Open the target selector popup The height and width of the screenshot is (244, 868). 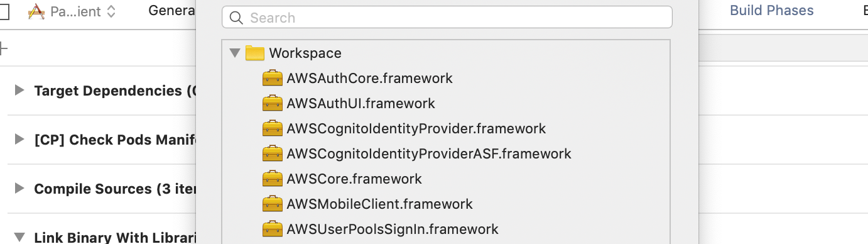(72, 11)
